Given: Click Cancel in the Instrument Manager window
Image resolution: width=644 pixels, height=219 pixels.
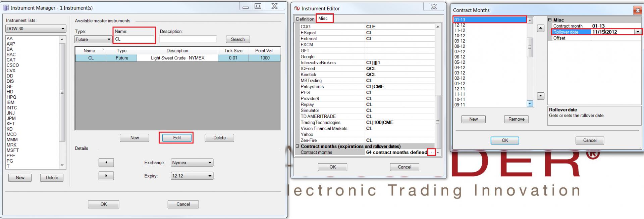Looking at the screenshot, I should [183, 204].
